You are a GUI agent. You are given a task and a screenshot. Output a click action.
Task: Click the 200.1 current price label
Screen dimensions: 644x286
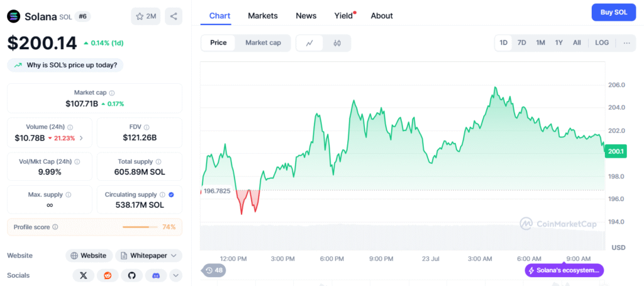615,151
